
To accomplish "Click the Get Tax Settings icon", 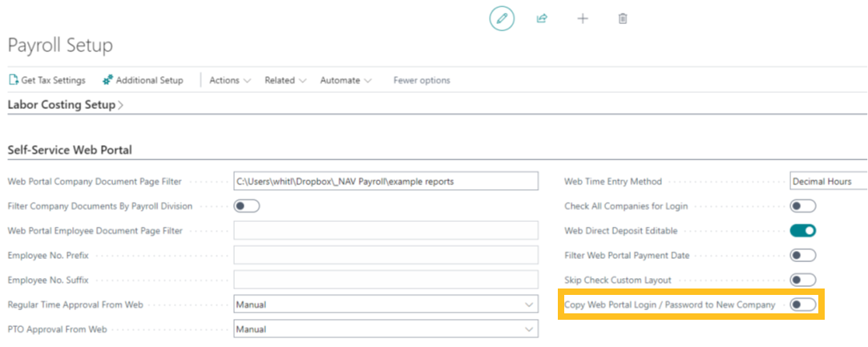I will point(13,80).
